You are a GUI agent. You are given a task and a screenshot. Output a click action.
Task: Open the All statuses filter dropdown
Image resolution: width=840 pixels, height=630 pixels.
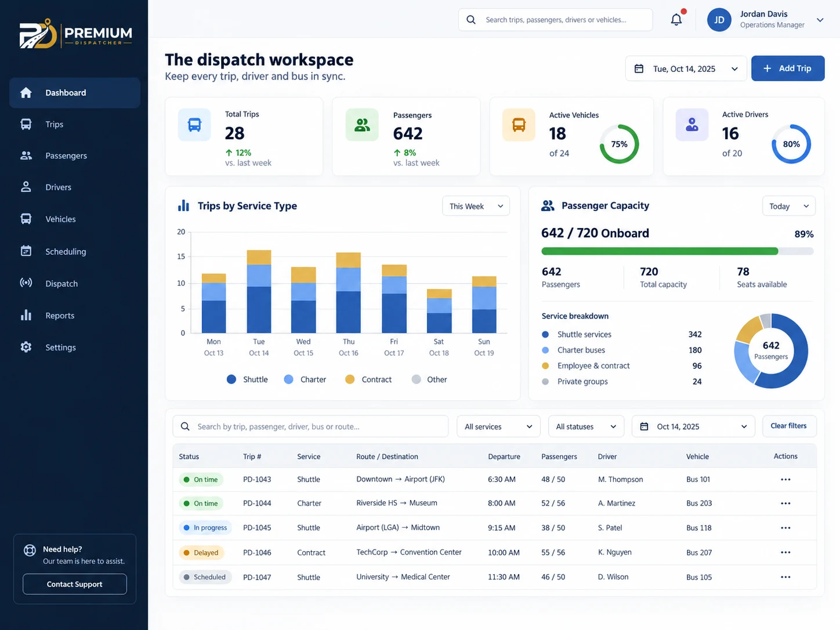pos(586,426)
